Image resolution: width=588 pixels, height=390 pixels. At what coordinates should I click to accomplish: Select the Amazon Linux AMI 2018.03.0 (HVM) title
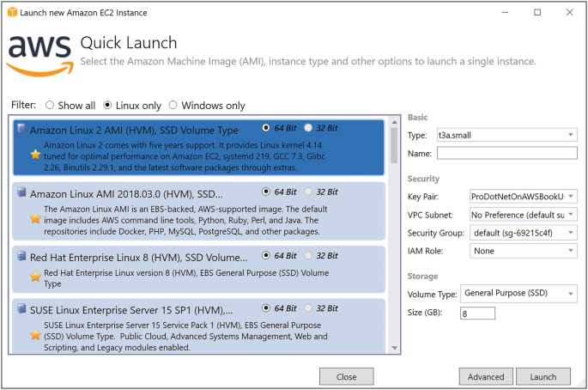pos(126,194)
